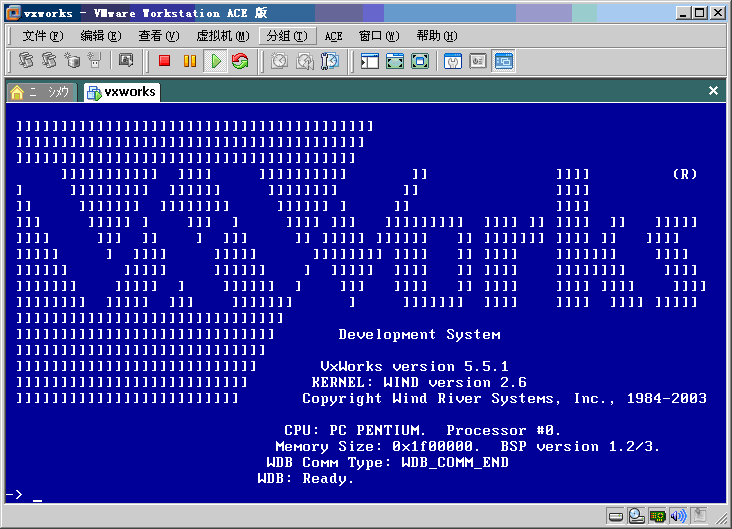Minimize the VMware Workstation window
Viewport: 732px width, 529px height.
683,13
